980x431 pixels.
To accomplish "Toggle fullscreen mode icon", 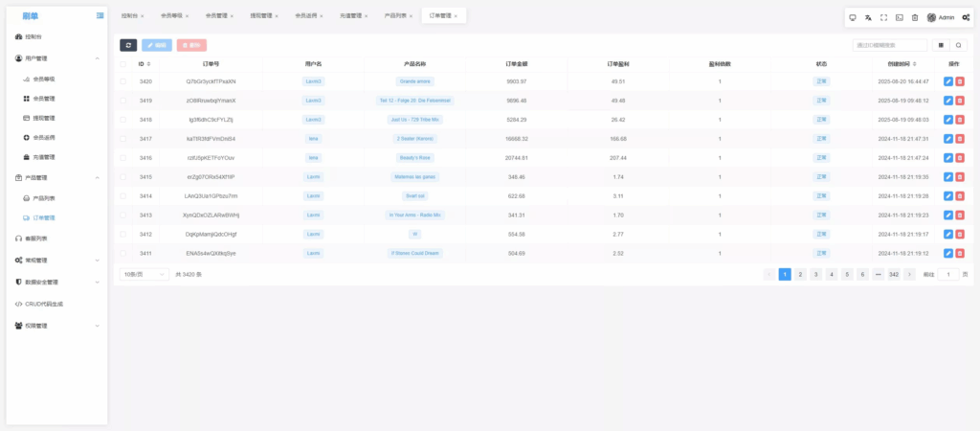I will (883, 17).
